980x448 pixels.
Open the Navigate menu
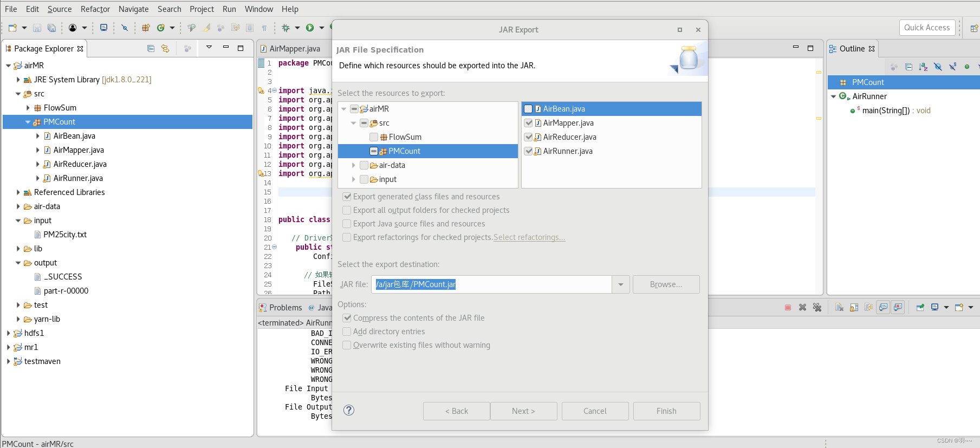pyautogui.click(x=133, y=9)
